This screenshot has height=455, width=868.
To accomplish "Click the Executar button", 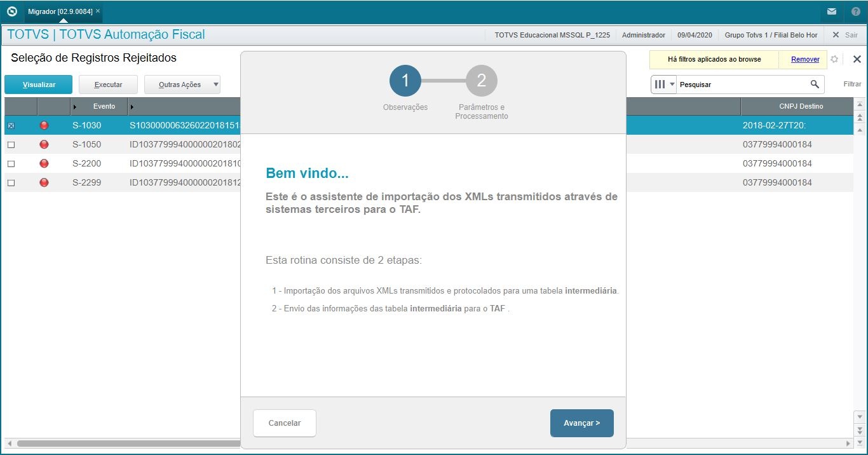I will pyautogui.click(x=108, y=85).
